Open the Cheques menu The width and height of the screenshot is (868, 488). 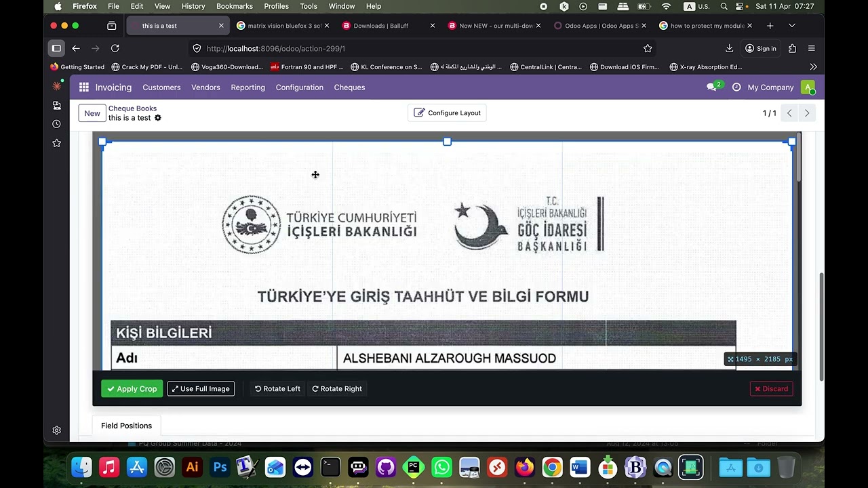click(x=349, y=87)
